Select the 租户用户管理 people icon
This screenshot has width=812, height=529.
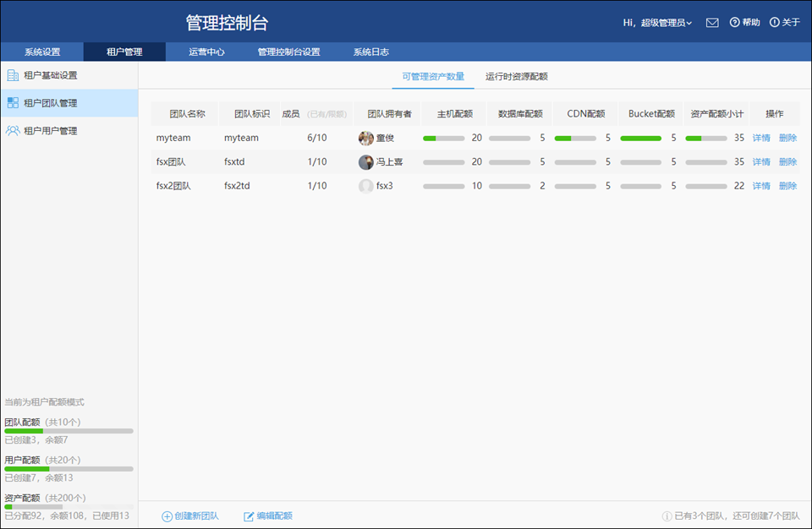pos(14,130)
